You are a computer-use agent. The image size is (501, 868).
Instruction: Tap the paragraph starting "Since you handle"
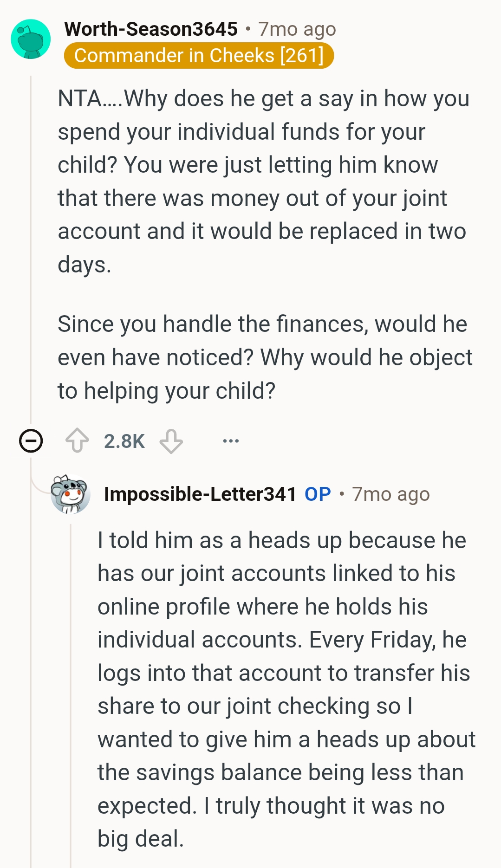click(x=265, y=357)
